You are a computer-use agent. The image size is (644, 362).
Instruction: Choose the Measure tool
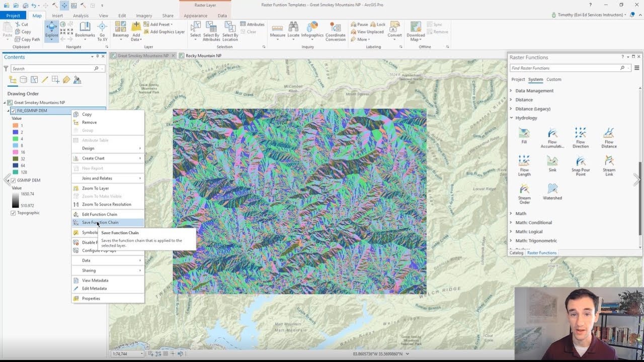point(277,30)
